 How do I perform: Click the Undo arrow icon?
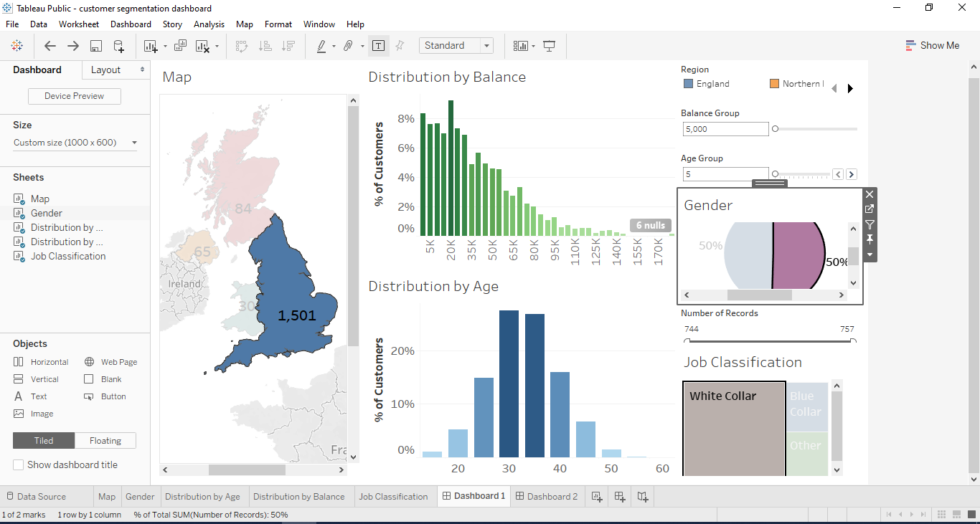50,45
